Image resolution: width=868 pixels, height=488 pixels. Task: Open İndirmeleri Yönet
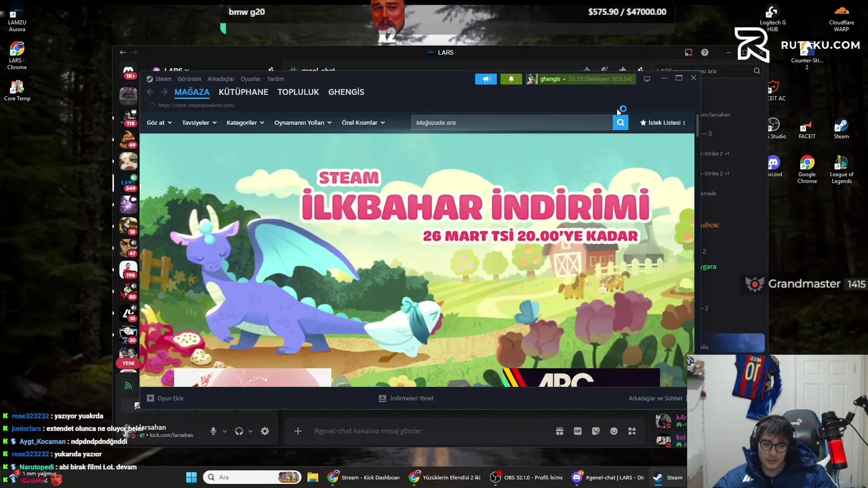(x=406, y=399)
